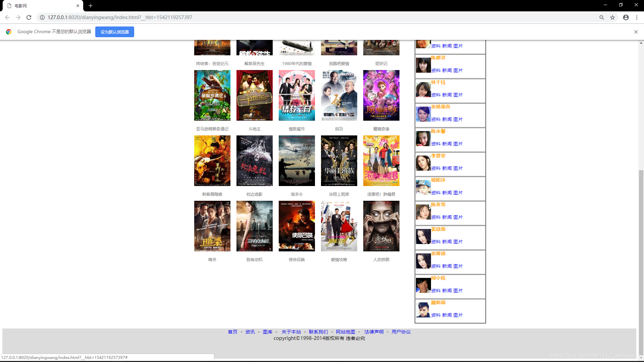The height and width of the screenshot is (362, 644).
Task: Open 新闻 link for 魏新雨
Action: [447, 315]
